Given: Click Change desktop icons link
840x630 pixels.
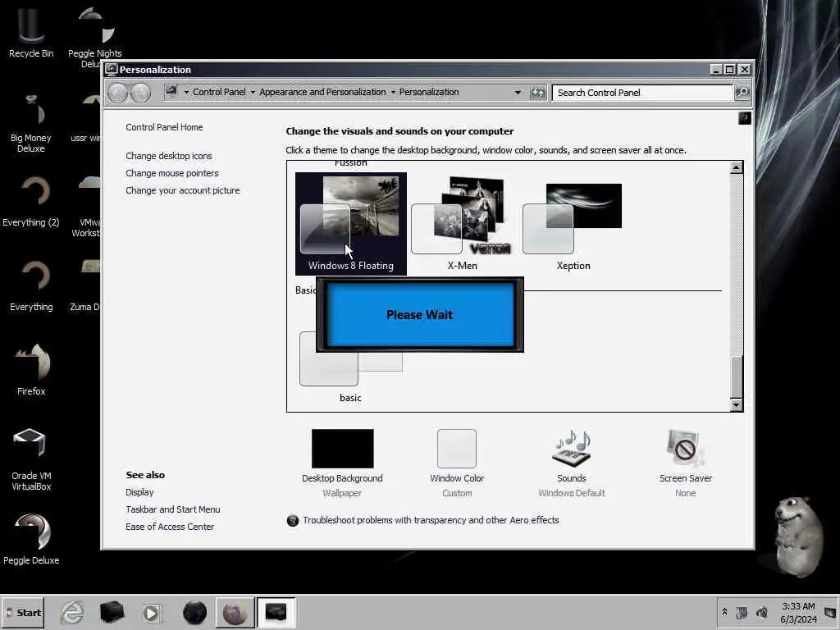Looking at the screenshot, I should tap(169, 156).
